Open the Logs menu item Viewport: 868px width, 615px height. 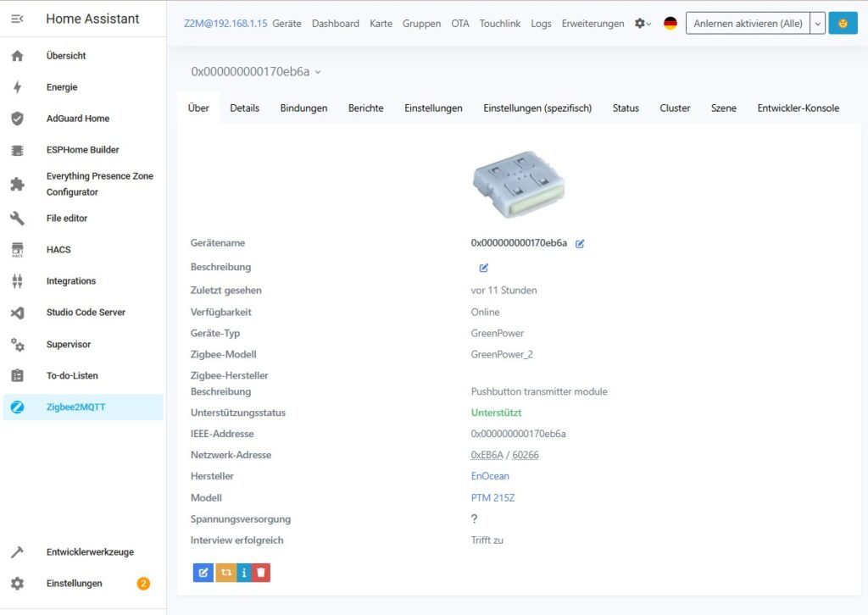tap(541, 24)
